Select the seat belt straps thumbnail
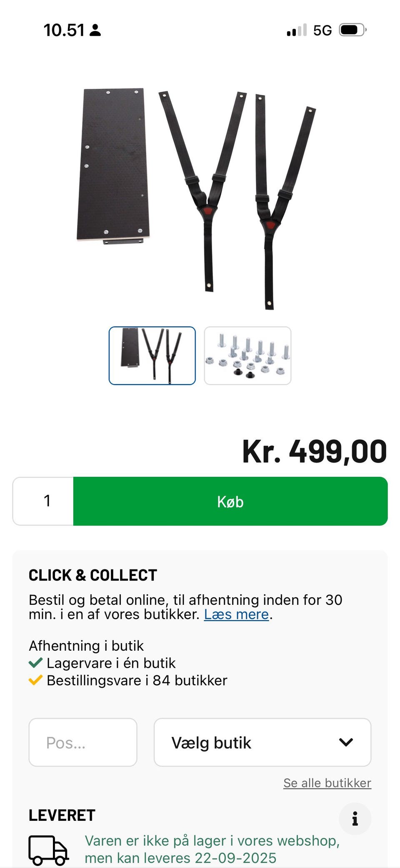The height and width of the screenshot is (868, 400). 152,355
